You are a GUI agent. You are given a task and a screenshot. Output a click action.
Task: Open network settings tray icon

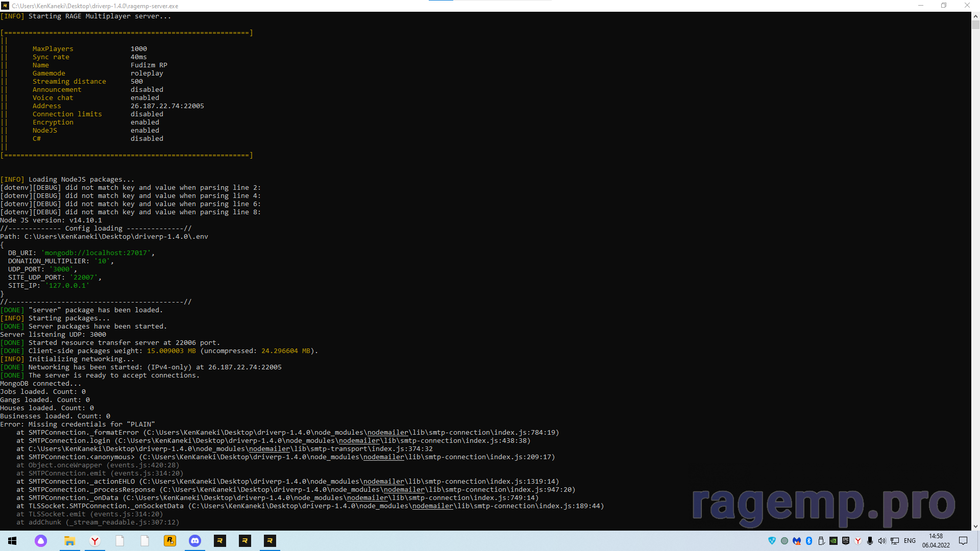(895, 541)
